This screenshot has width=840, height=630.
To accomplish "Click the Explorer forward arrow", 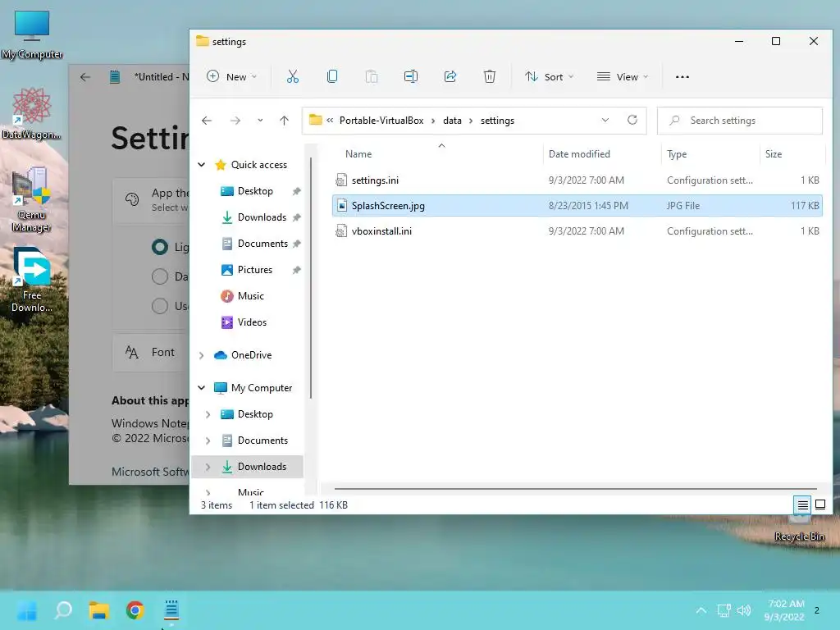I will click(x=235, y=121).
